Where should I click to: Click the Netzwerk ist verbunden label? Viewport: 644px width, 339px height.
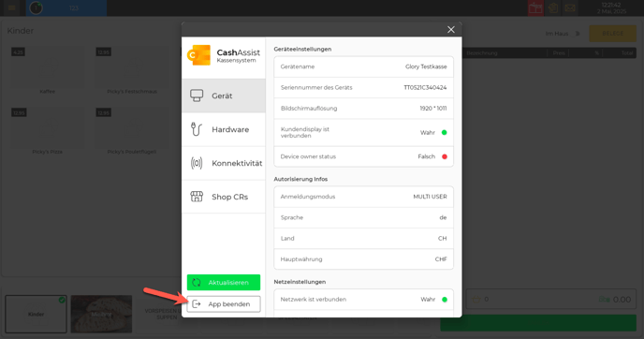point(314,299)
